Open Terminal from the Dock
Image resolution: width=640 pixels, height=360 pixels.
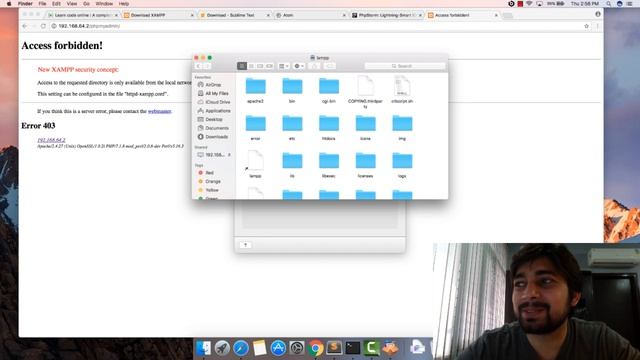(353, 347)
